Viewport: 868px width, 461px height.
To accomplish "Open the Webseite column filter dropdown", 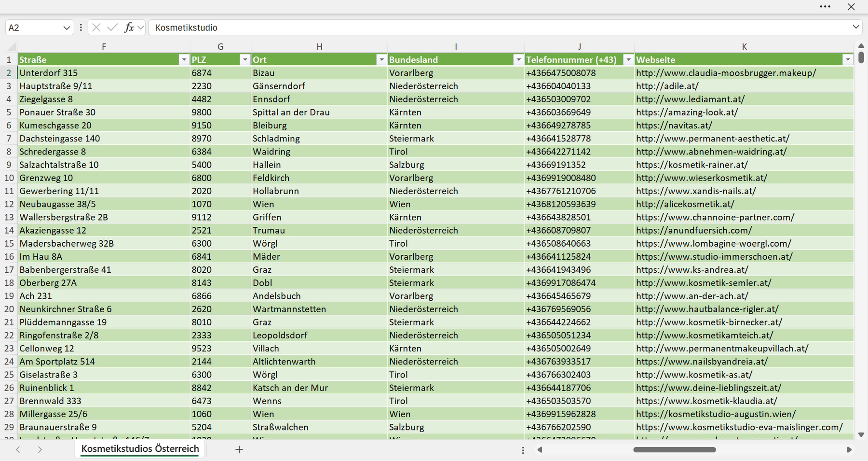I will click(x=848, y=59).
